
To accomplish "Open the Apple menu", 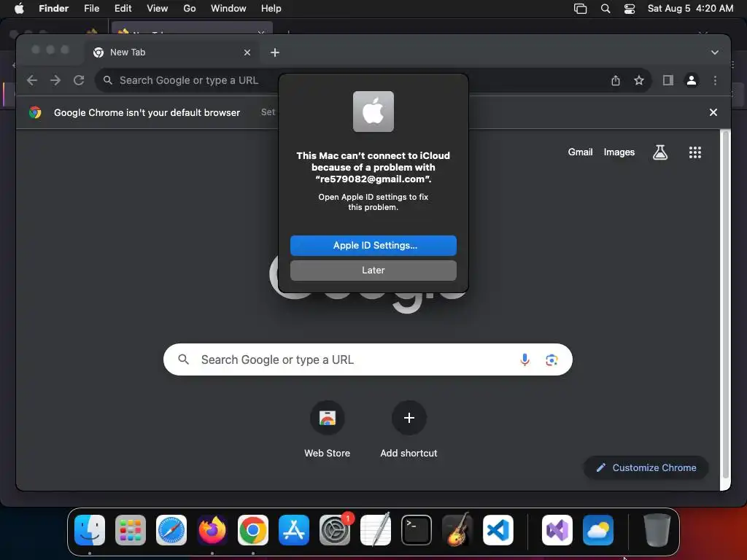I will 19,9.
